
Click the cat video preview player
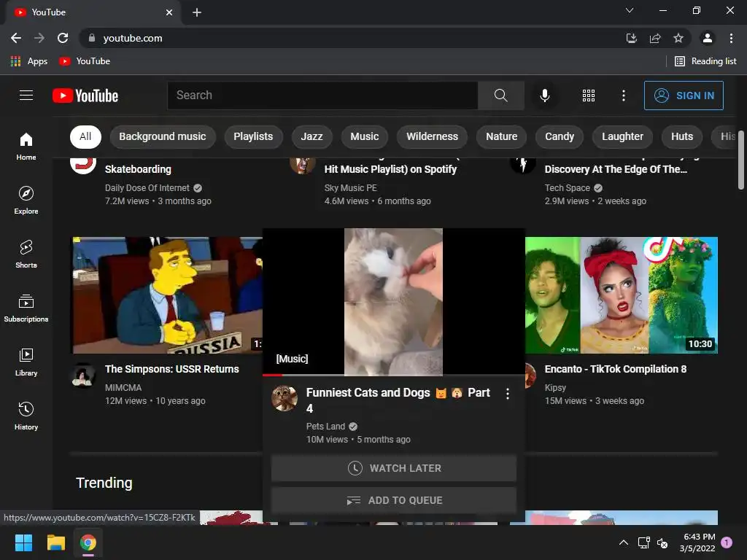(393, 301)
